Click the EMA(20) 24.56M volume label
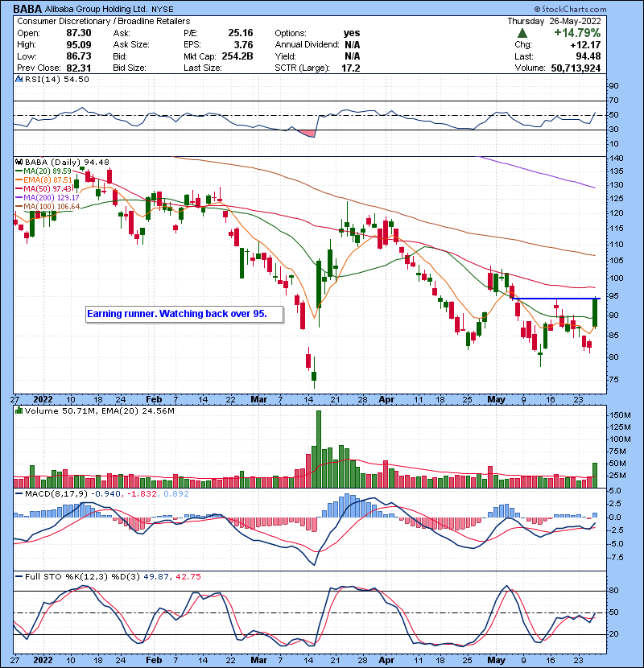This screenshot has height=668, width=644. coord(138,410)
